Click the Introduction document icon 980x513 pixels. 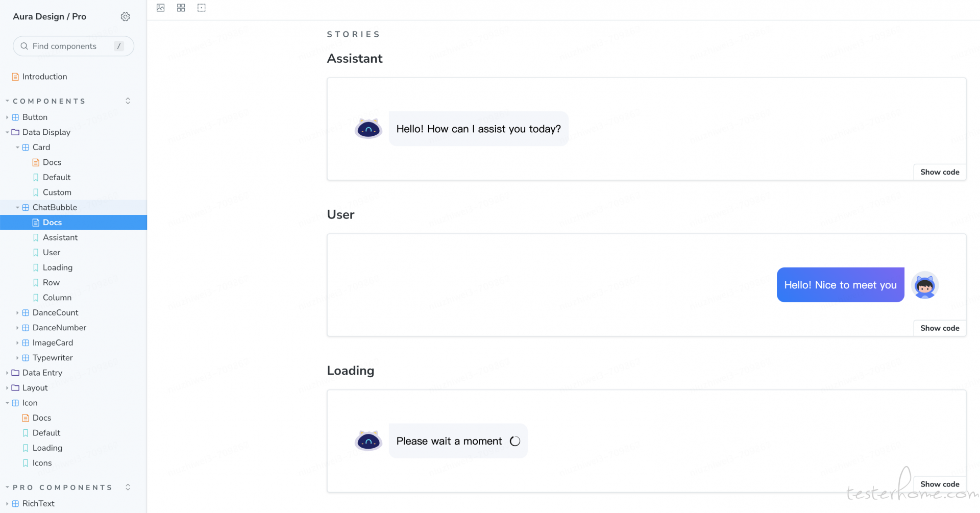15,76
